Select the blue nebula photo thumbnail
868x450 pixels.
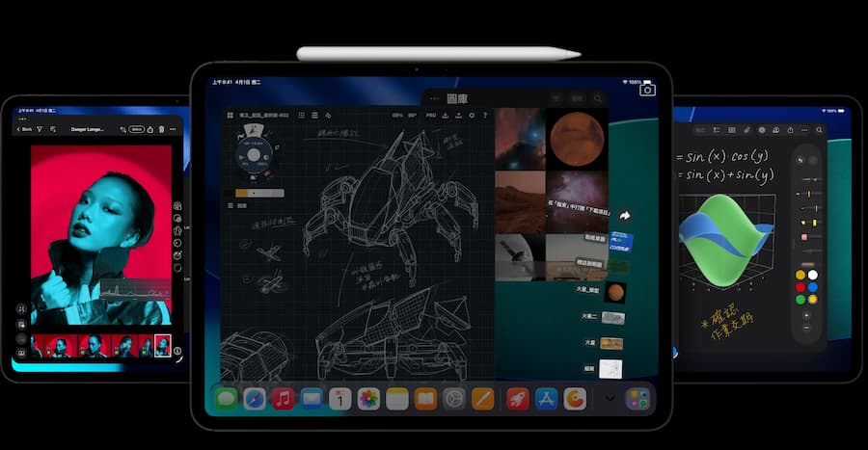[520, 139]
